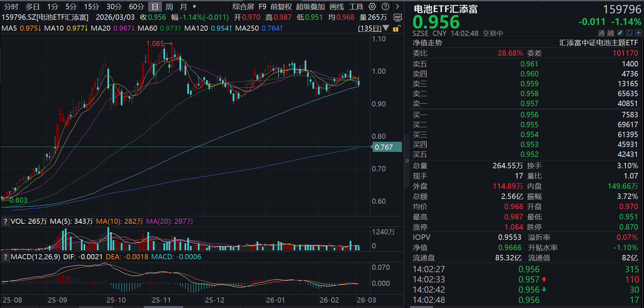Click 净值走势 net value trend link
Viewport: 644px width, 308px height.
[x=427, y=43]
